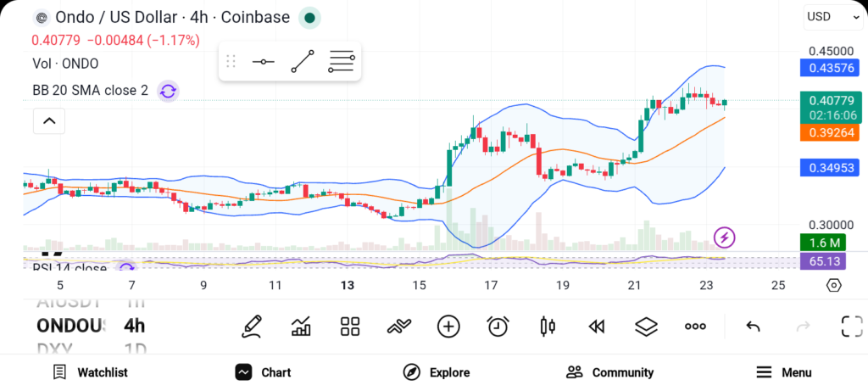Click the date 13 on time axis
868x391 pixels.
[x=347, y=286]
